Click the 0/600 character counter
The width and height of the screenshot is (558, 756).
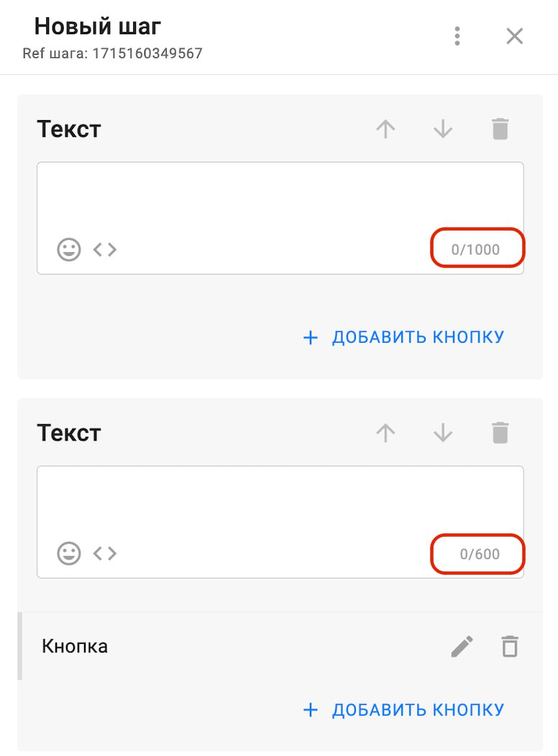coord(480,554)
